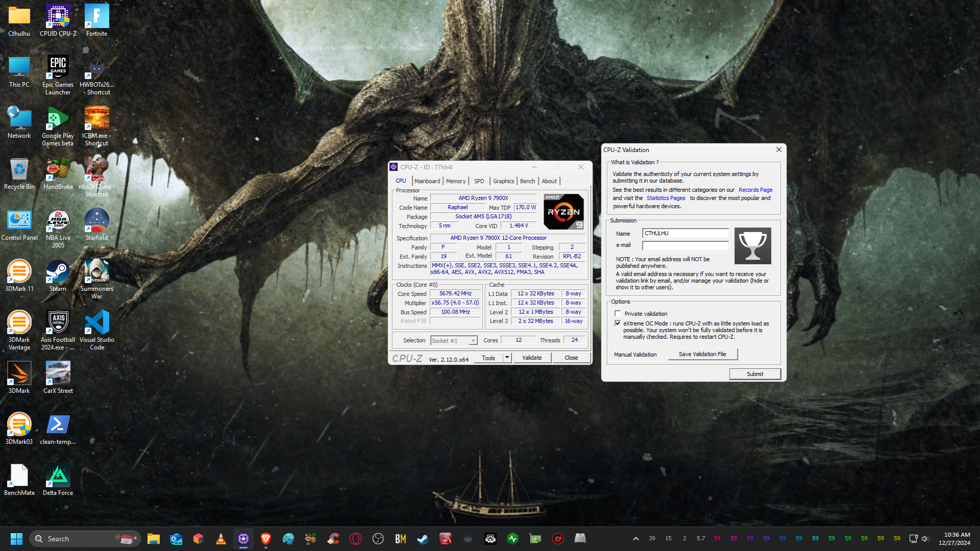Screen dimensions: 980x551
Task: Open the Records Page link
Action: click(755, 190)
